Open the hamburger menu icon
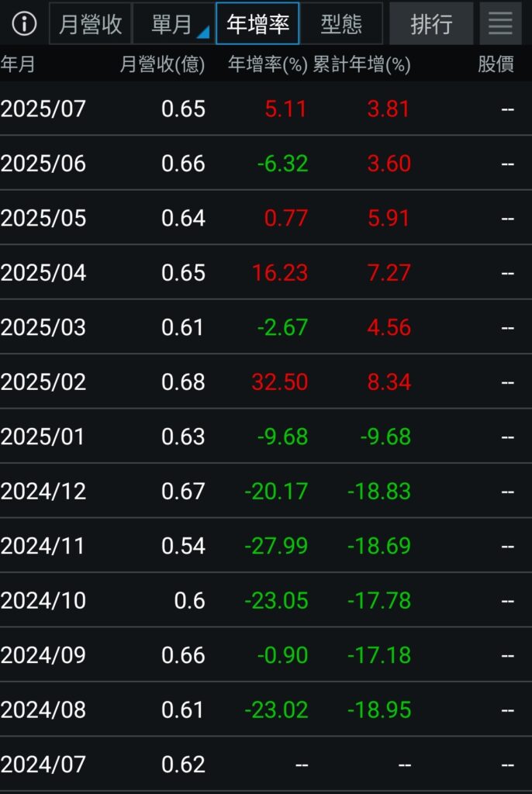The image size is (532, 794). click(500, 24)
